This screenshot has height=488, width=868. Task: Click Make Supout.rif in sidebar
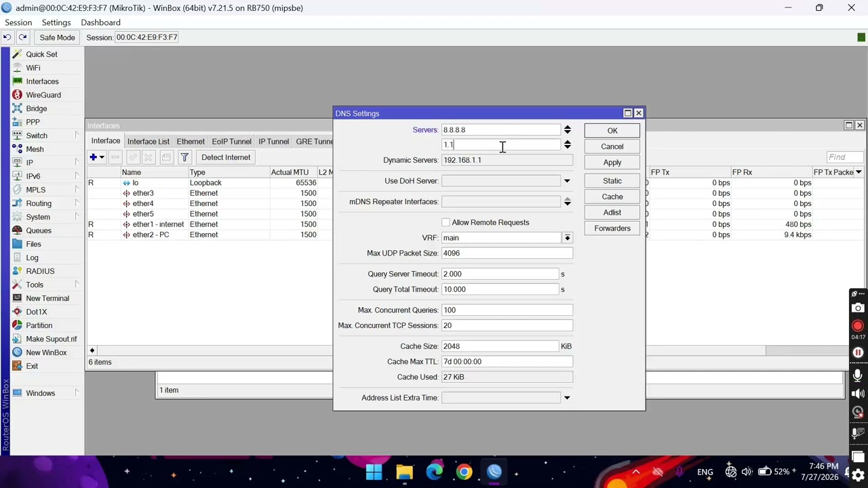pyautogui.click(x=51, y=339)
